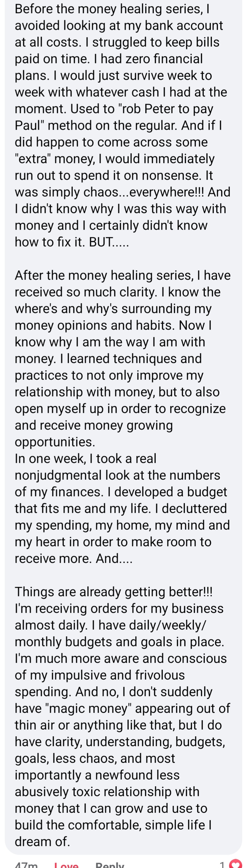
Task: Click the 'abusively toxic relationship with' line
Action: 107,792
